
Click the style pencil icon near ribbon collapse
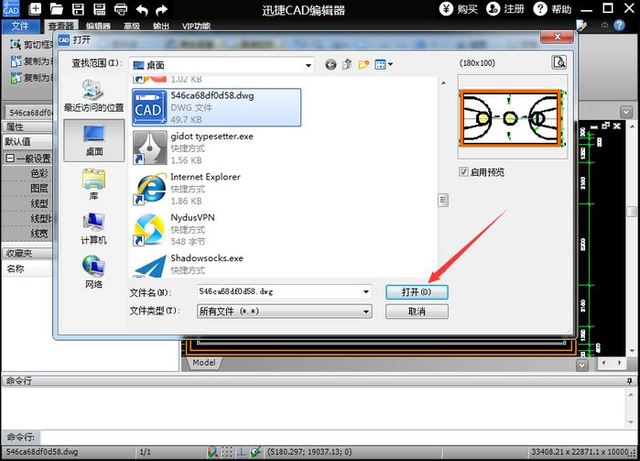click(x=581, y=25)
